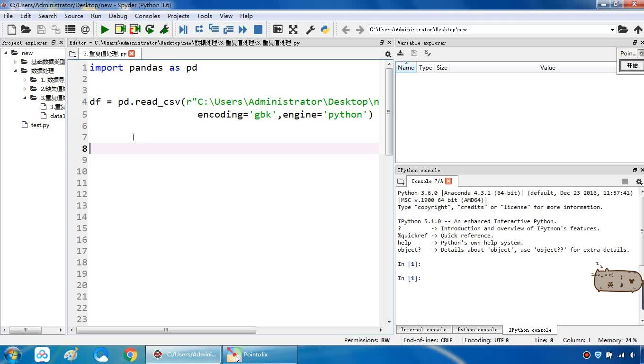Click the blue Stop debugging square
Image resolution: width=644 pixels, height=364 pixels.
click(258, 29)
